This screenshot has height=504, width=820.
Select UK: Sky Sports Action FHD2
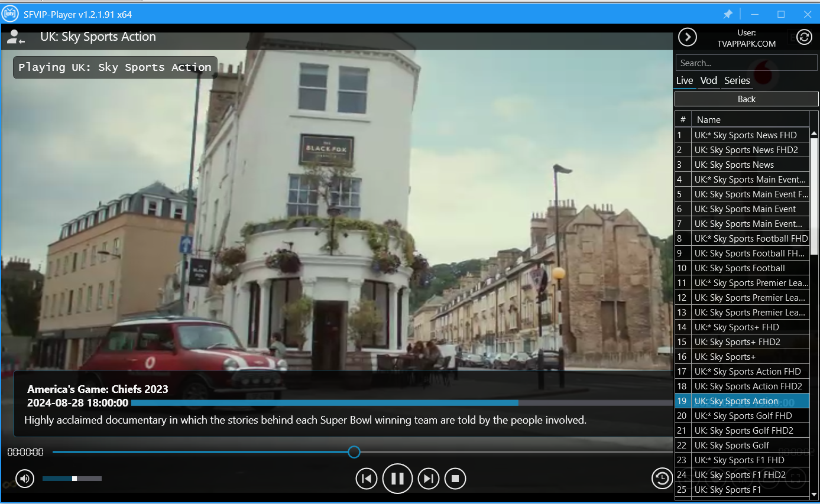[742, 386]
